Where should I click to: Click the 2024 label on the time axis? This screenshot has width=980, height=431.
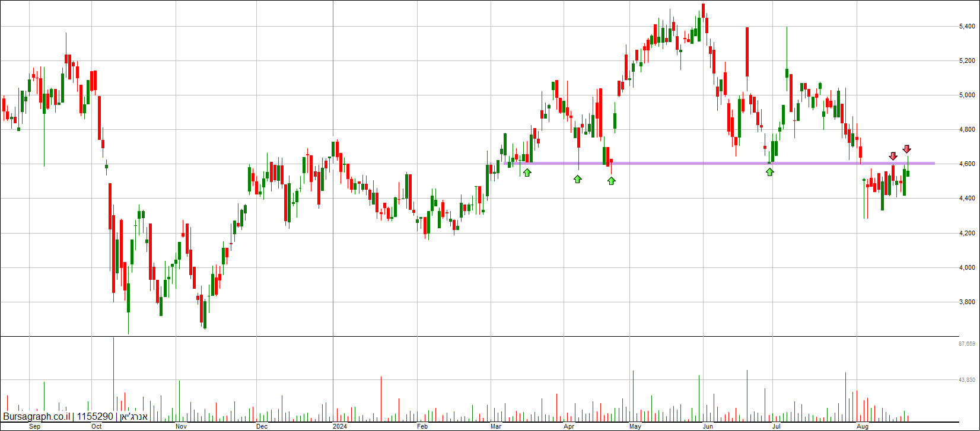339,426
